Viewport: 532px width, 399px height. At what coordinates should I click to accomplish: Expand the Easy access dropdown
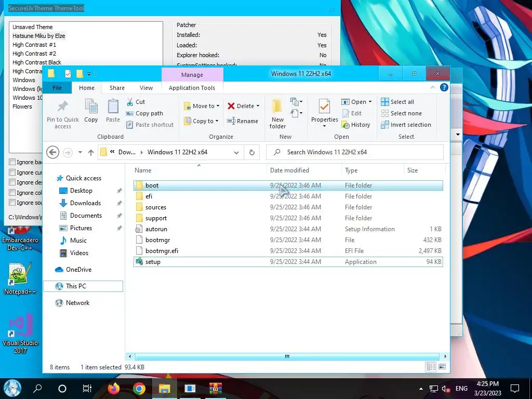tap(297, 113)
